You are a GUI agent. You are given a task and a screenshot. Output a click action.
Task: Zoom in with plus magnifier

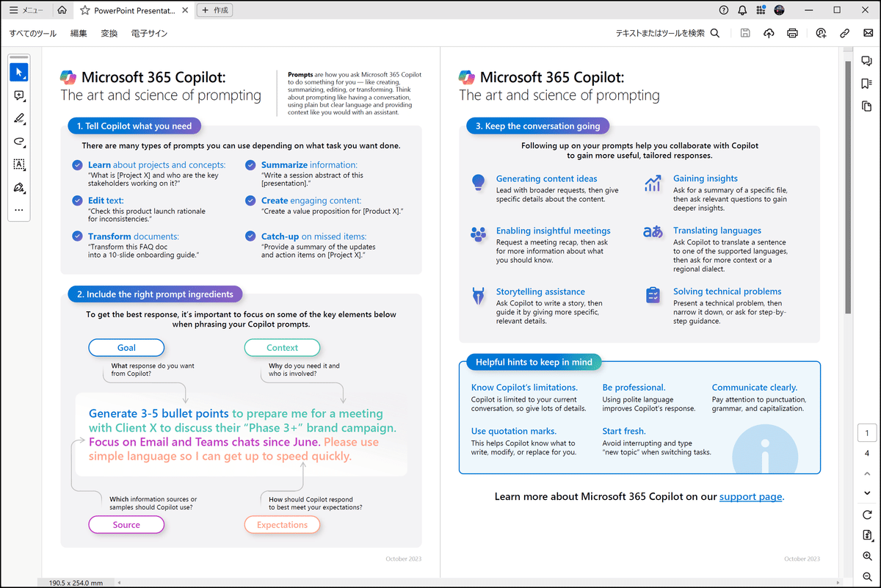point(867,556)
